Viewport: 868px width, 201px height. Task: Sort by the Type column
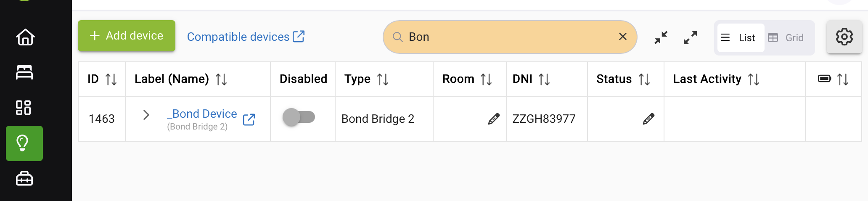(382, 79)
